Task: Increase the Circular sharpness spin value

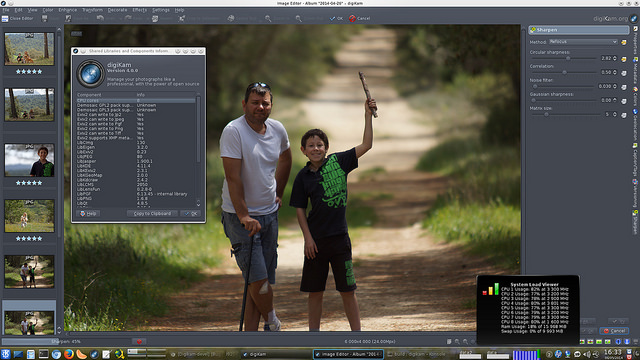Action: [615, 57]
